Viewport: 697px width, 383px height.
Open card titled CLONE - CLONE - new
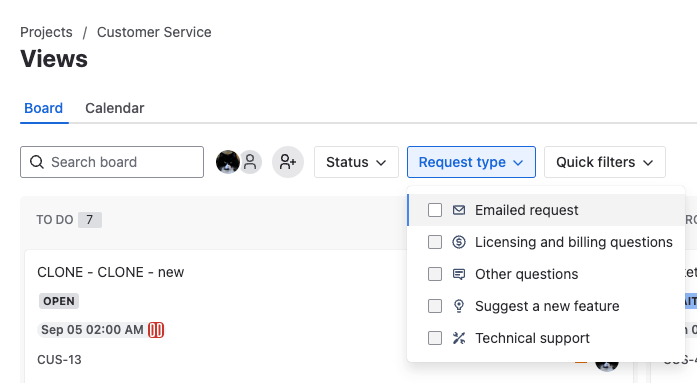110,272
